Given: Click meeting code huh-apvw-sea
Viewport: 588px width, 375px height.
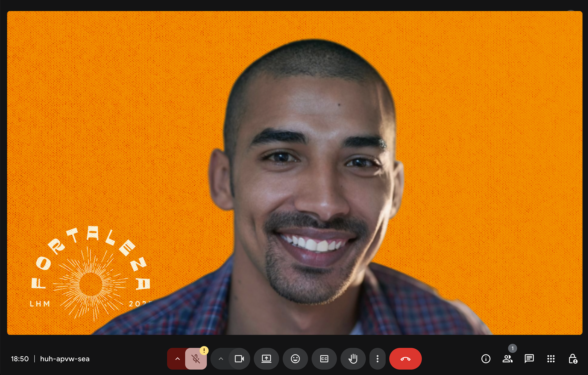Looking at the screenshot, I should 65,359.
